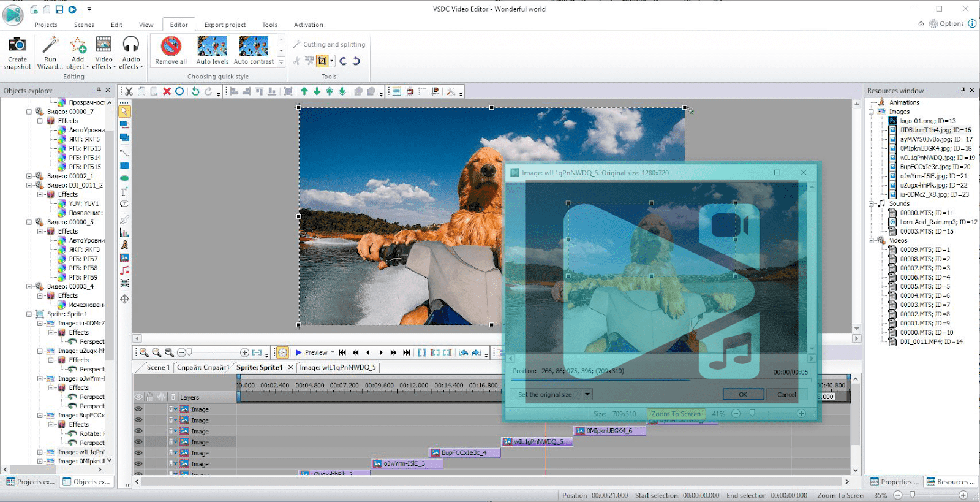Screen dimensions: 980x502
Task: Collapse the Sounds group in Resources window
Action: (x=871, y=203)
